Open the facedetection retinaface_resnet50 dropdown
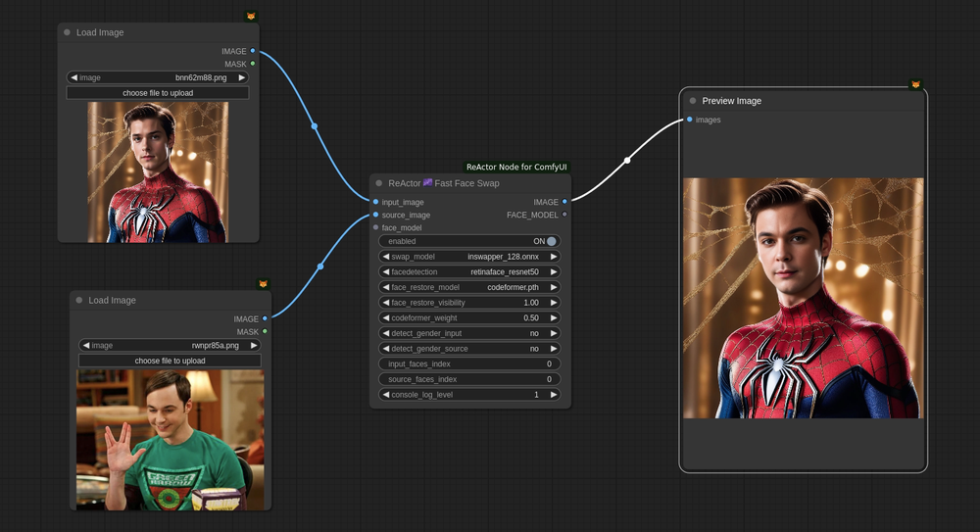Viewport: 980px width, 532px height. point(470,272)
